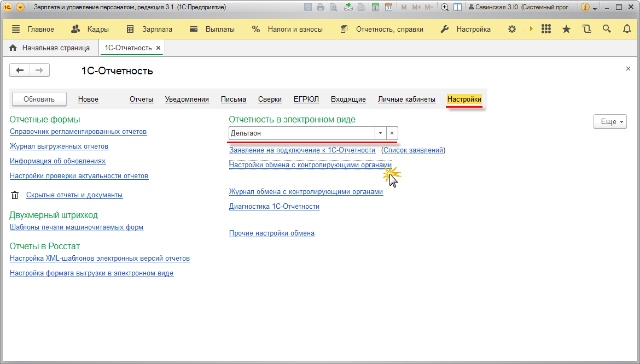This screenshot has width=640, height=364.
Task: Click the get link icon with green arrow
Action: (348, 7)
